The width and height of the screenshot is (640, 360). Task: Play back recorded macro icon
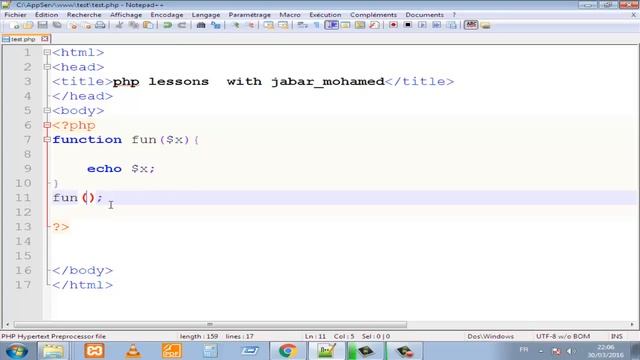422,25
